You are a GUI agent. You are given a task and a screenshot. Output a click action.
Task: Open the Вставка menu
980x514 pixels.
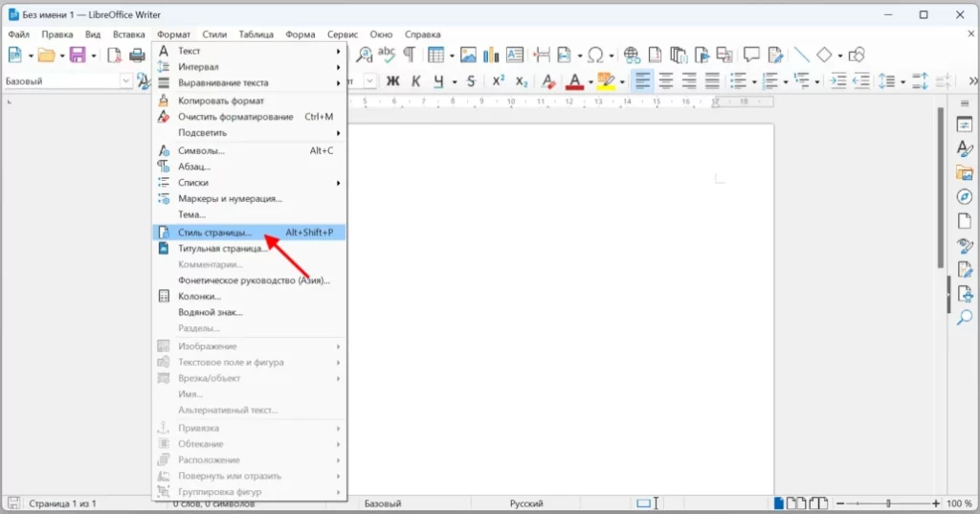coord(129,34)
